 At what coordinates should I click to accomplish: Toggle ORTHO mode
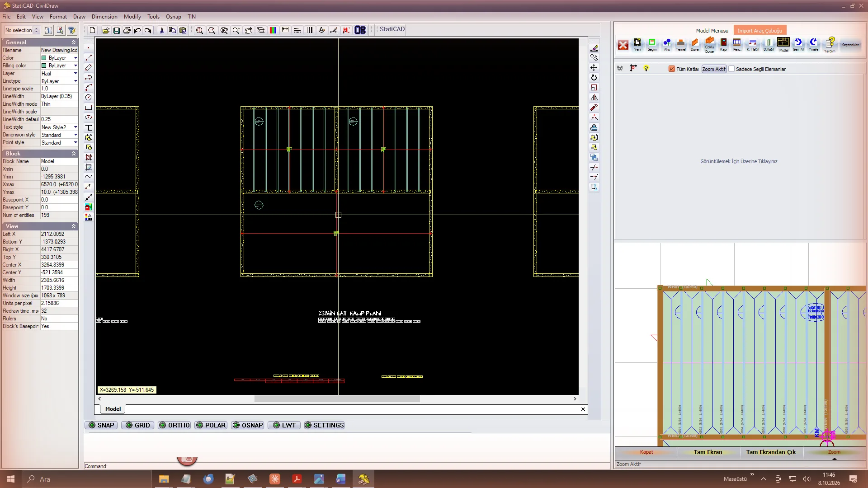[175, 425]
